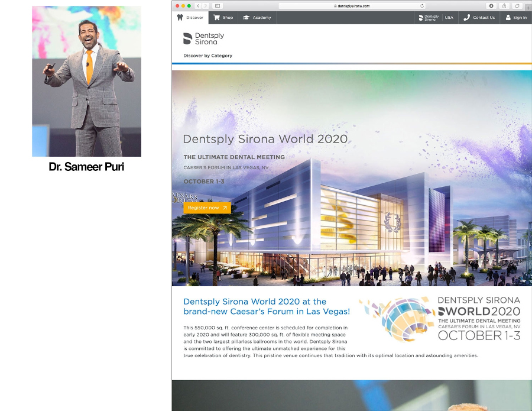
Task: Click the OCTOBER 1-3 hero text
Action: coord(204,182)
